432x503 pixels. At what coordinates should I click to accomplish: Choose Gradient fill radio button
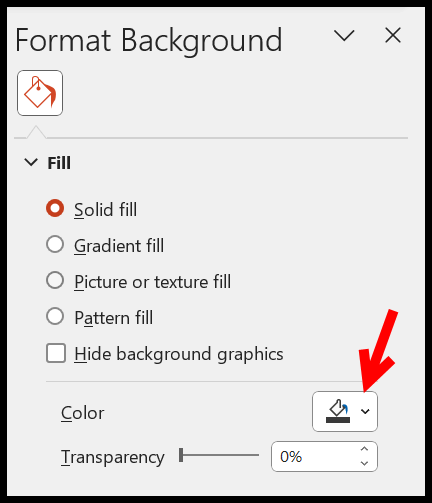click(x=55, y=244)
